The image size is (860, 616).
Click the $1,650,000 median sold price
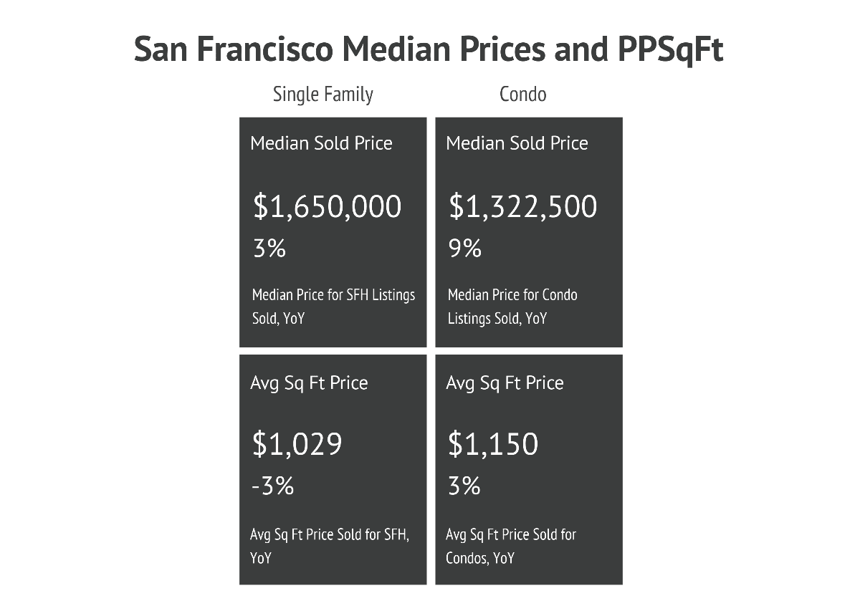[x=328, y=206]
